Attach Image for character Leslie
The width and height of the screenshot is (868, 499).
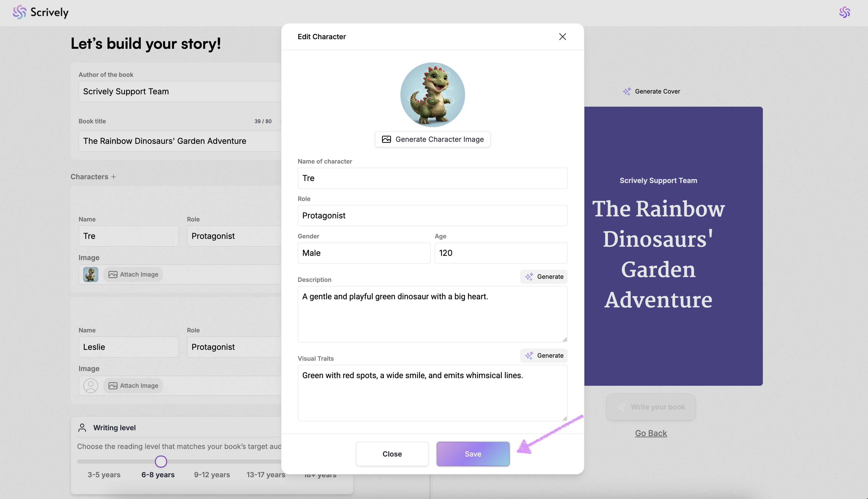(133, 385)
